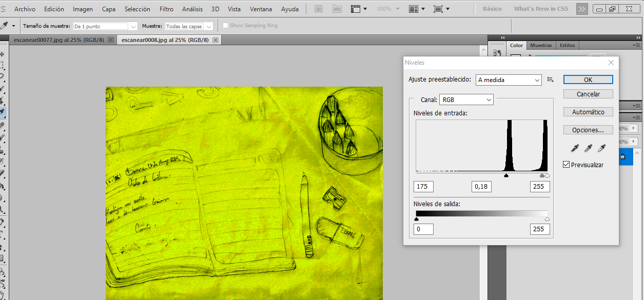
Task: Click the black output level slider triangle
Action: (x=416, y=219)
